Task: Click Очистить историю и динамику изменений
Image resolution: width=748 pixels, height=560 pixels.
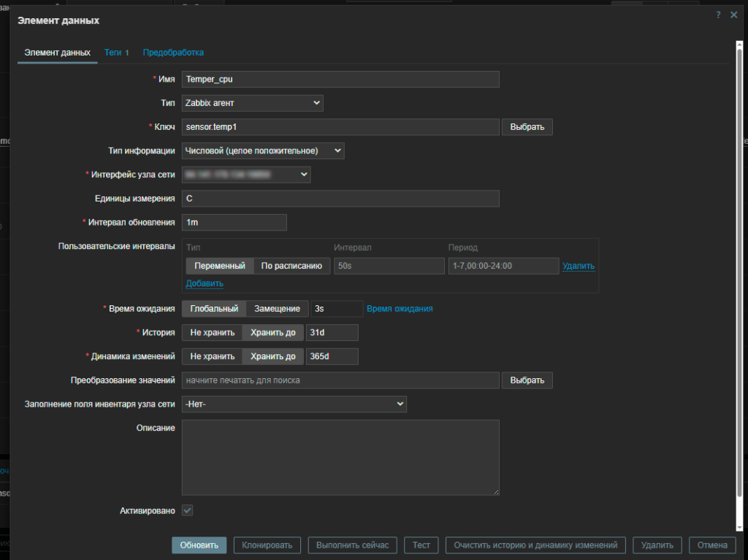Action: [x=535, y=545]
